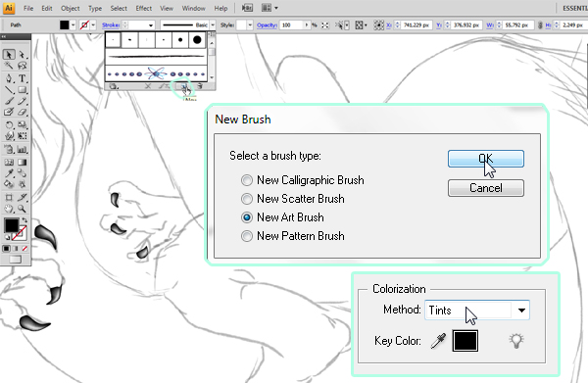This screenshot has height=383, width=588.
Task: Select the Pencil tool
Action: coord(23,101)
